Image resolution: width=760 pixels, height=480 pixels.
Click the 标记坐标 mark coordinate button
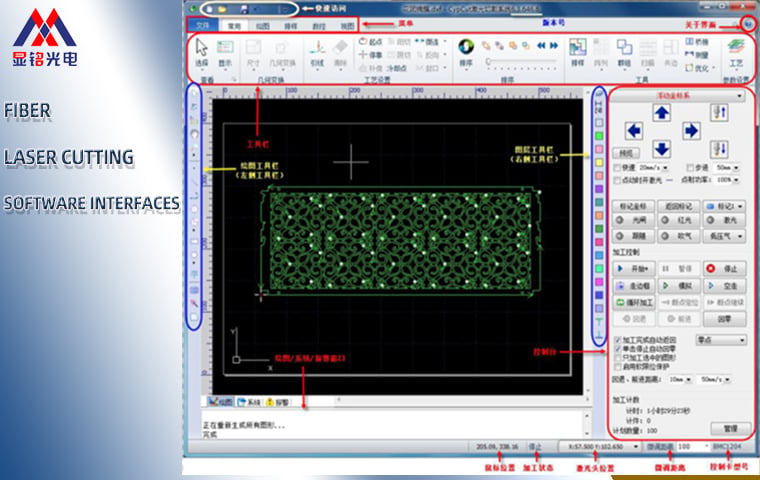(x=633, y=206)
